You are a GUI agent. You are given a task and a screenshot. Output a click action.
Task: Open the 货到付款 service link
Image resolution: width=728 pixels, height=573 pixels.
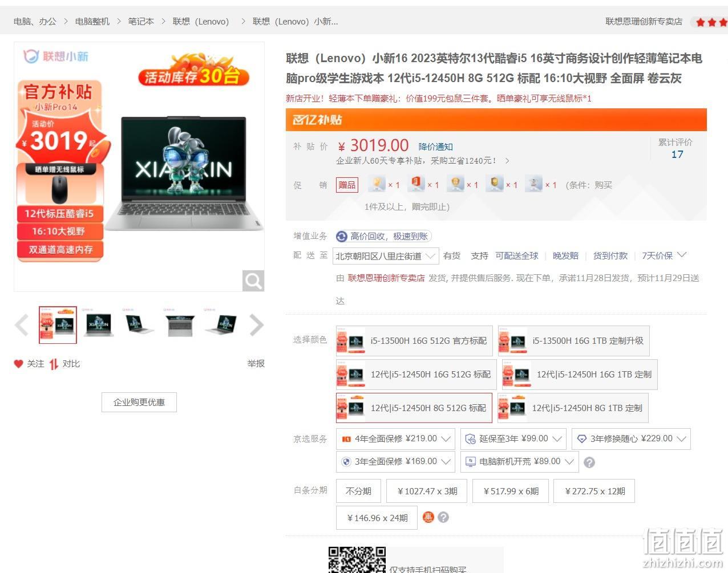click(x=610, y=255)
